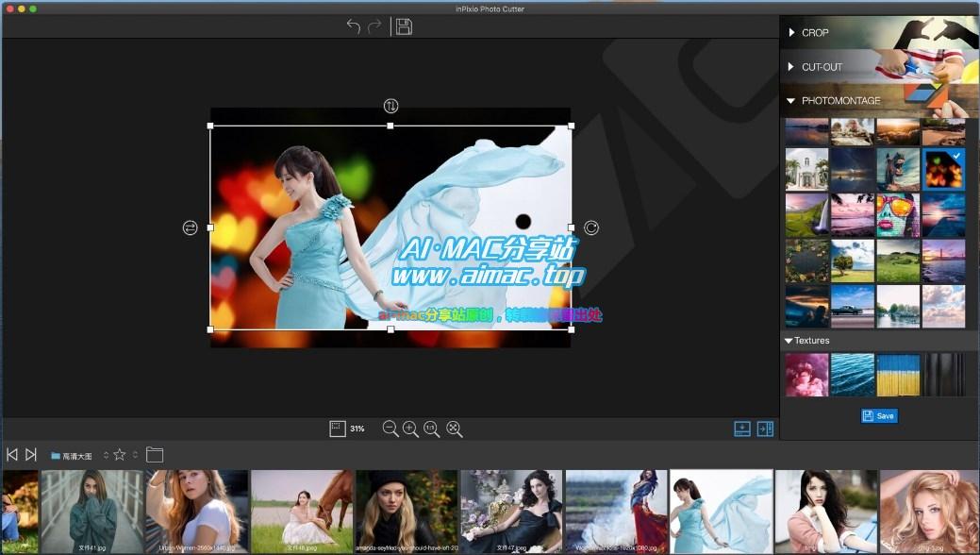Image resolution: width=980 pixels, height=555 pixels.
Task: Select the waterfall landscape background
Action: [806, 214]
